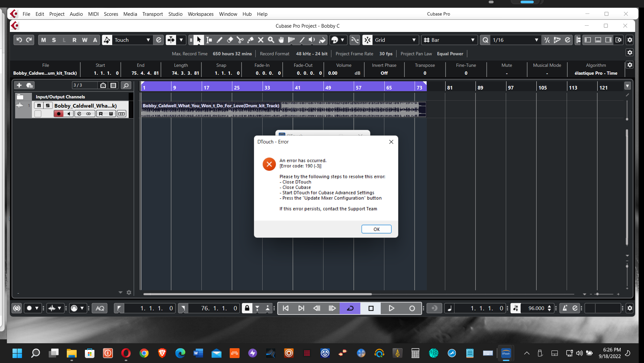Open Grid snap type dropdown
644x363 pixels.
click(x=396, y=40)
